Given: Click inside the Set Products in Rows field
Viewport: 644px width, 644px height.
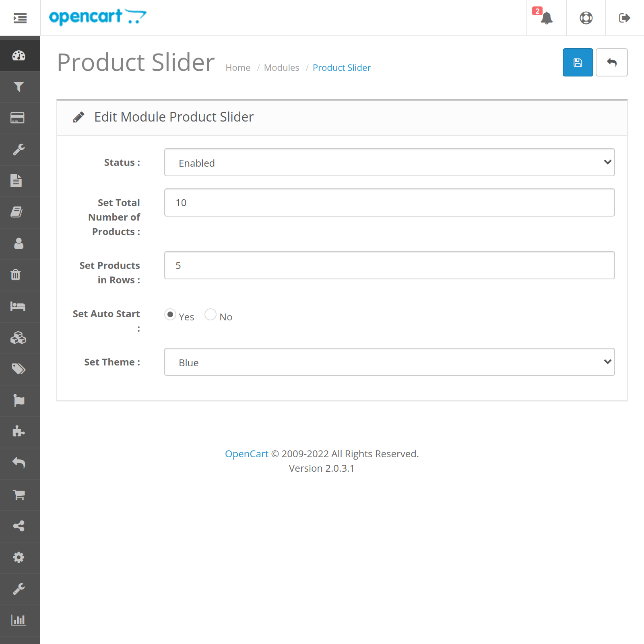Looking at the screenshot, I should tap(389, 265).
